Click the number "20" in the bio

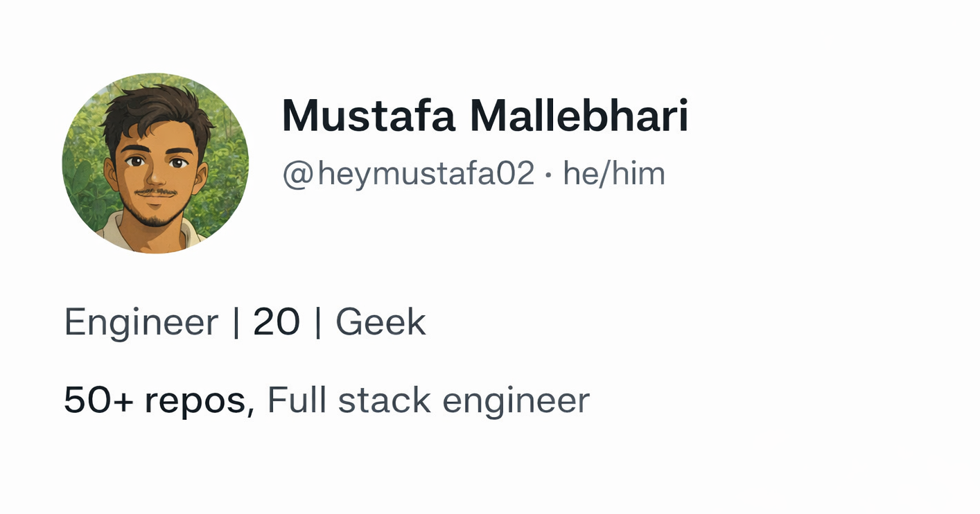(x=277, y=322)
